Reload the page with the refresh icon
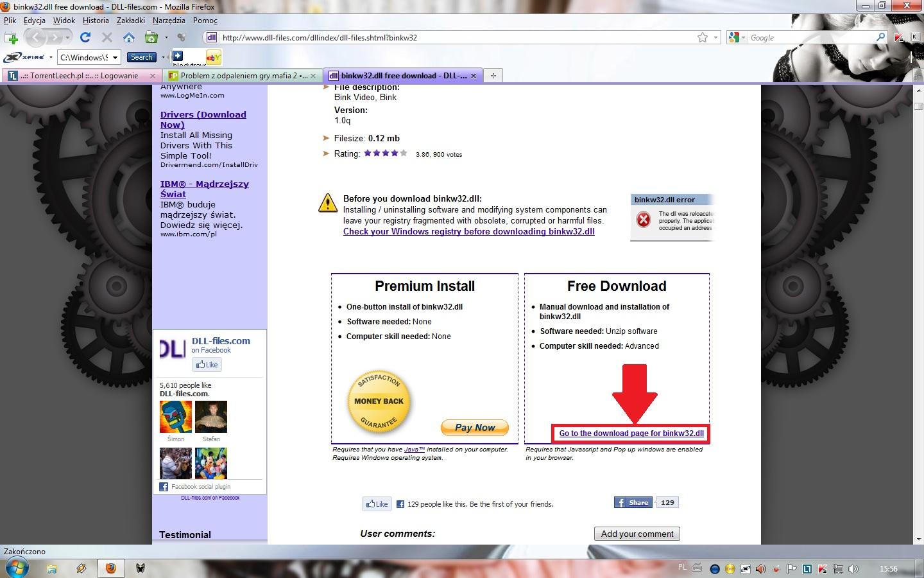 85,37
